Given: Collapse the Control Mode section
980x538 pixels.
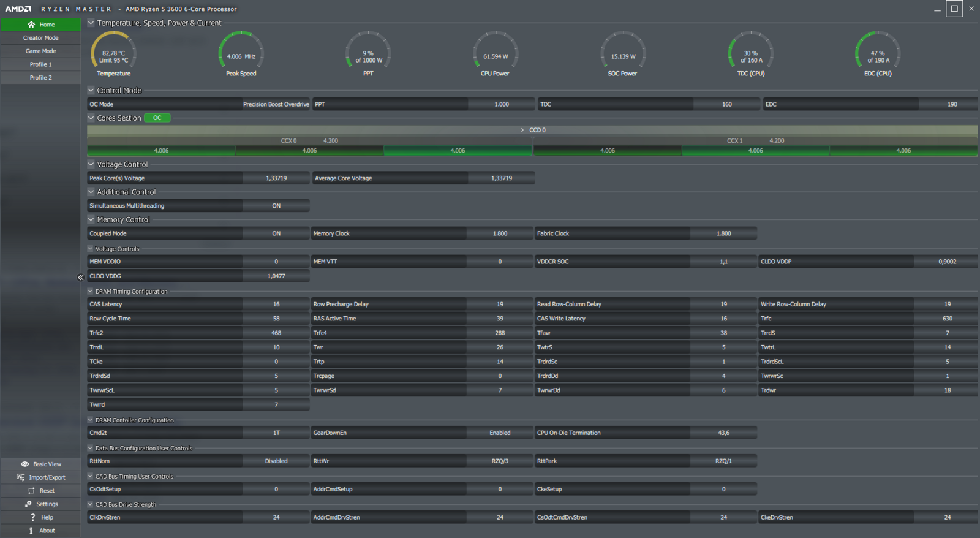Looking at the screenshot, I should click(91, 90).
